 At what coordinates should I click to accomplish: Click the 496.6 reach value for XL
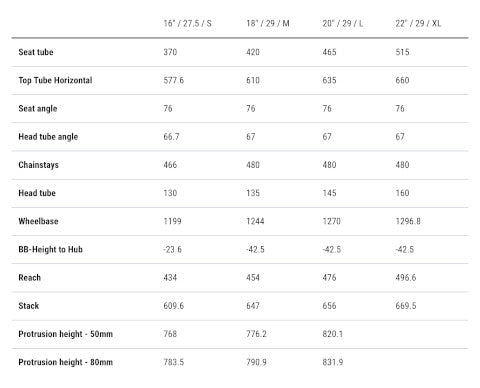point(406,278)
